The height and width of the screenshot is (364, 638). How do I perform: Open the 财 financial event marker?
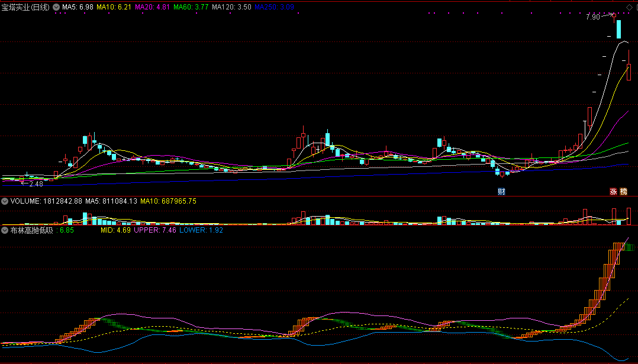[501, 192]
